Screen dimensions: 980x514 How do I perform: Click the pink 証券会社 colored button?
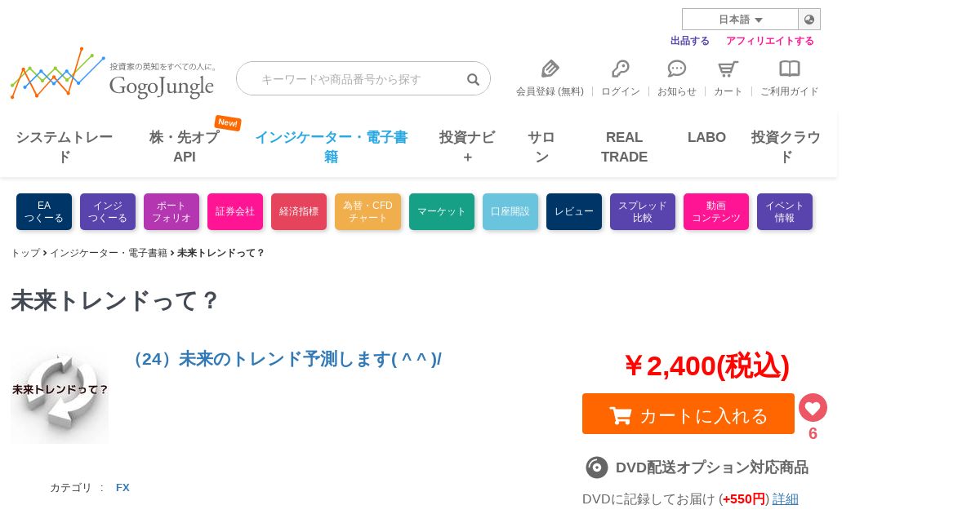click(235, 211)
